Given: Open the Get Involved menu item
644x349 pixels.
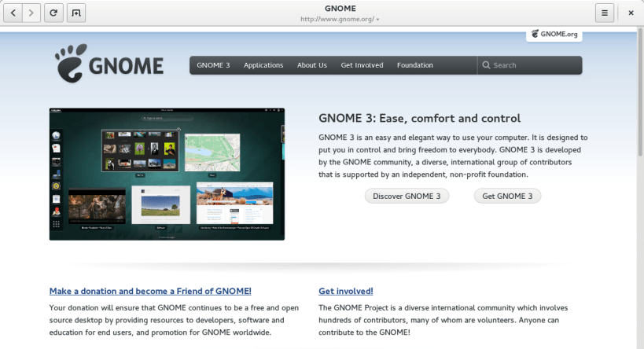Looking at the screenshot, I should click(x=362, y=65).
